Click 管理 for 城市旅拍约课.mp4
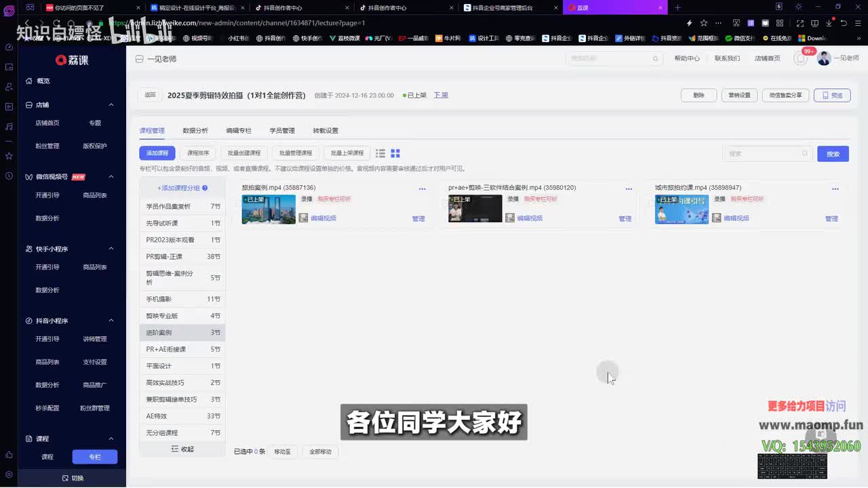This screenshot has height=488, width=868. [x=831, y=218]
